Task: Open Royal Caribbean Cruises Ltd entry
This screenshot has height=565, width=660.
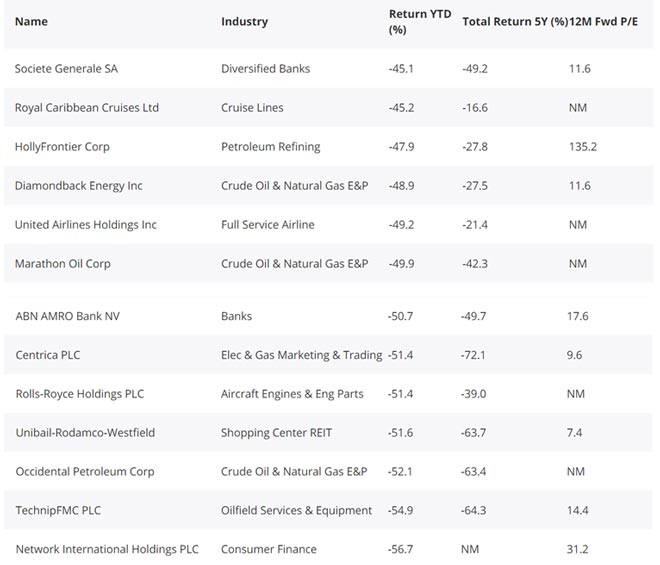Action: click(87, 108)
